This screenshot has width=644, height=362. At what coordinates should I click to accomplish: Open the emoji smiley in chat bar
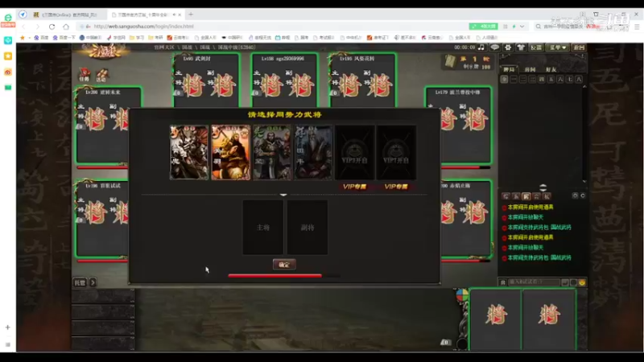[x=581, y=282]
